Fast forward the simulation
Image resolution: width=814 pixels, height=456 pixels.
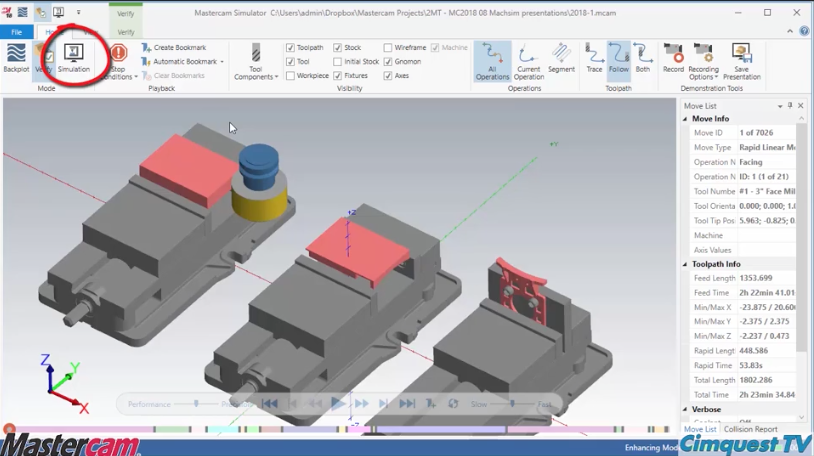point(362,404)
